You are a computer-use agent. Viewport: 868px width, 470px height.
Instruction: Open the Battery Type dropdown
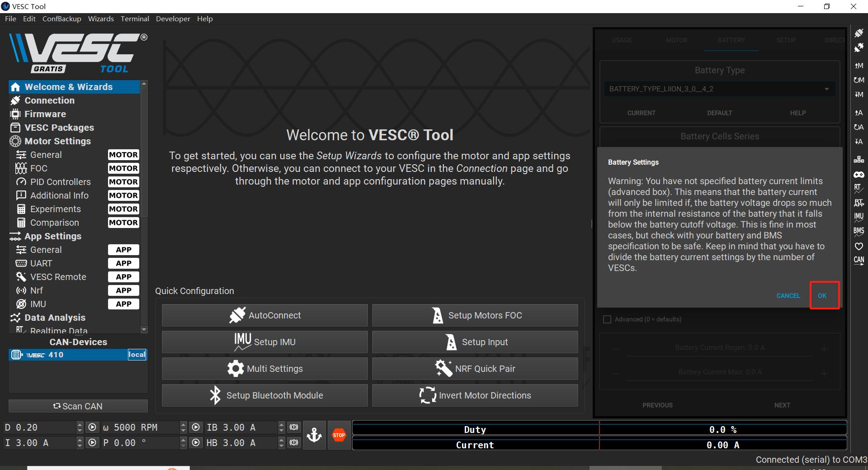[719, 89]
